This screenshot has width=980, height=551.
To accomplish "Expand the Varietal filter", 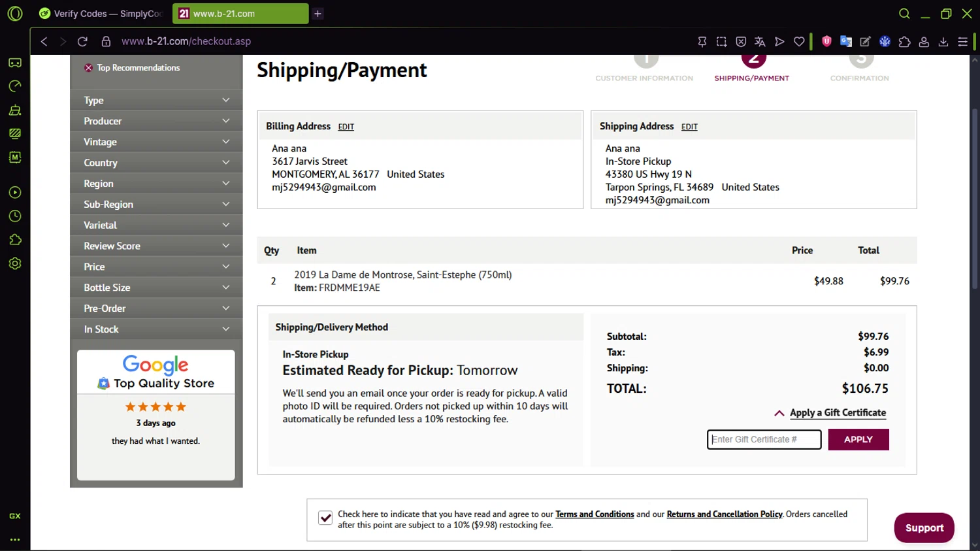I will coord(156,225).
